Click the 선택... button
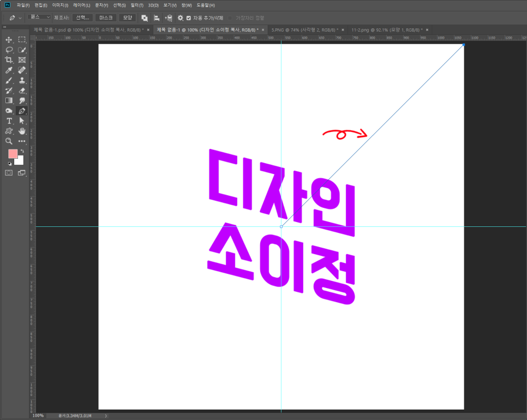The width and height of the screenshot is (527, 420). point(82,17)
